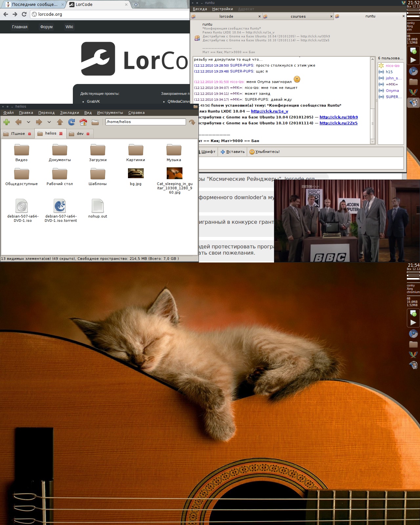Click the folder icon next to the Home toolbar icon
Image resolution: width=420 pixels, height=525 pixels.
95,122
